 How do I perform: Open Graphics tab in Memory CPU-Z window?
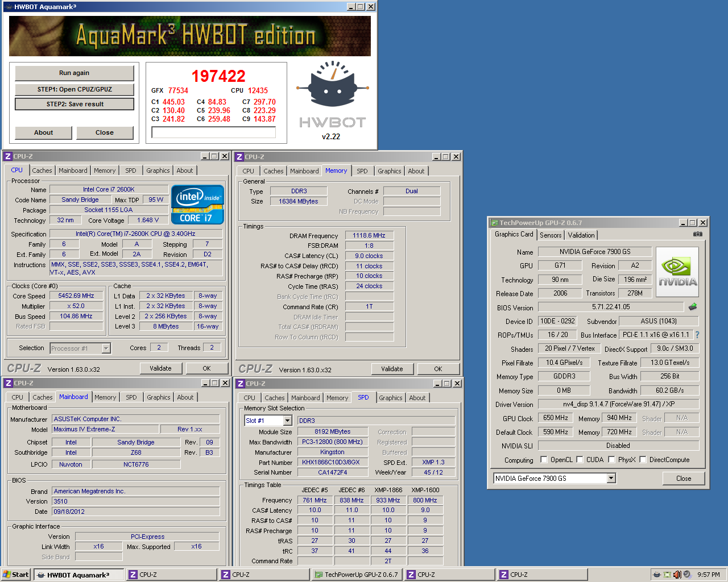point(390,171)
